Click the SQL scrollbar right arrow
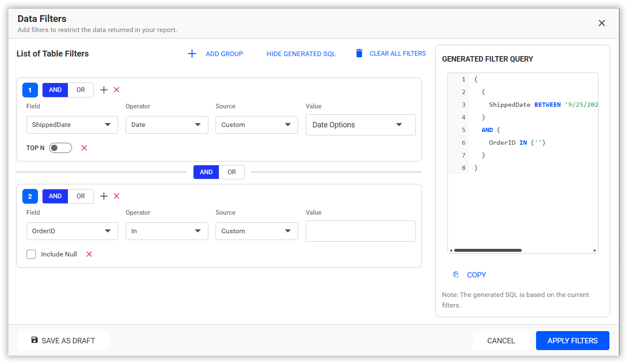The image size is (628, 364). tap(595, 251)
